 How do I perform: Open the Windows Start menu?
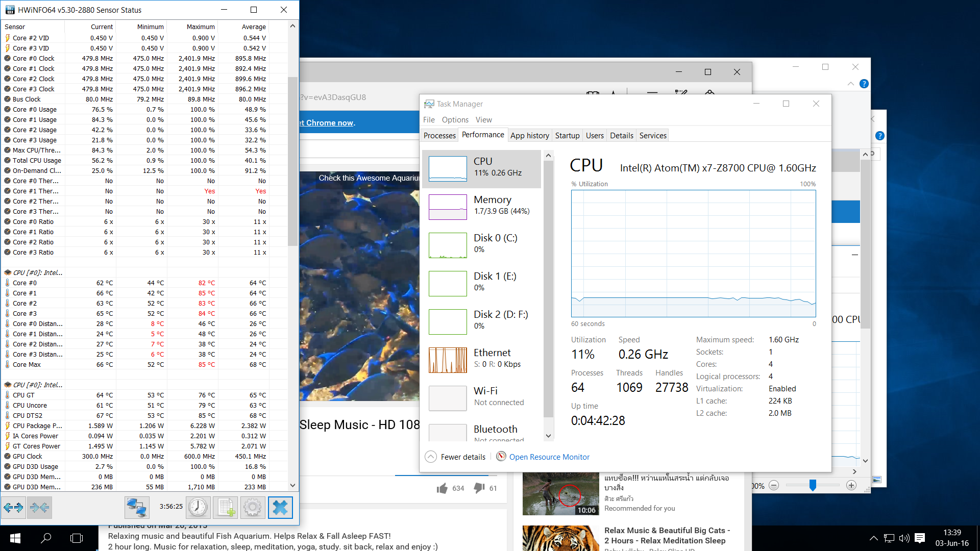(x=15, y=538)
